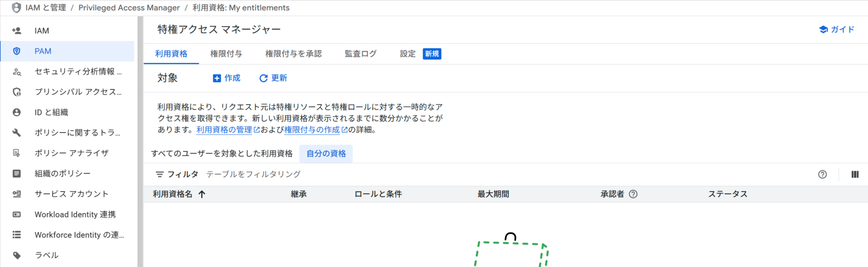Click the 更新 button

pyautogui.click(x=273, y=78)
